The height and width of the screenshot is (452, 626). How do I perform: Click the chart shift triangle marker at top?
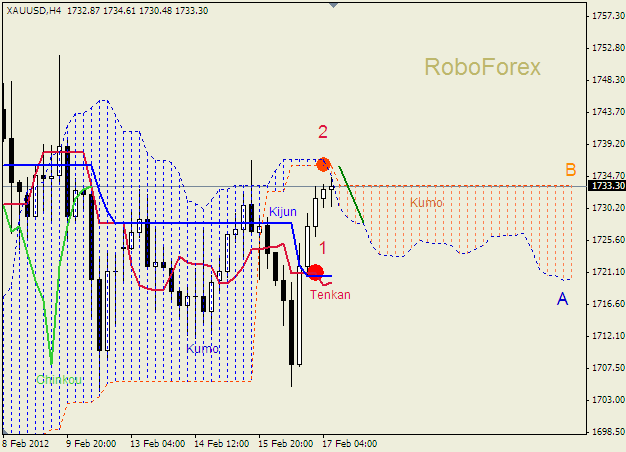pos(333,5)
